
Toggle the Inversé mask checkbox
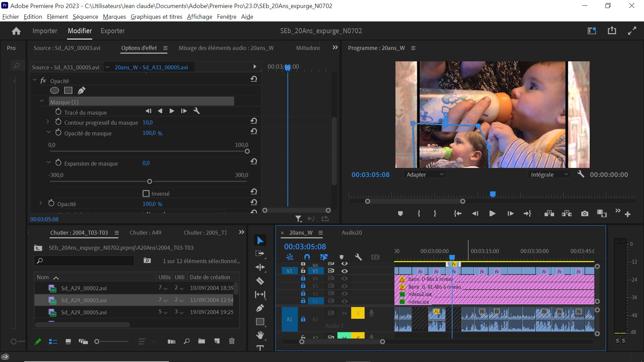coord(146,194)
